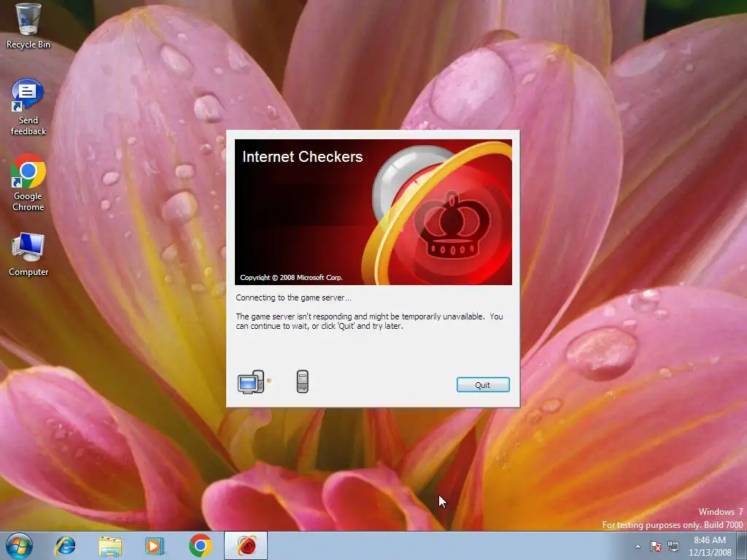
Task: Open the Recycle Bin desktop icon
Action: click(28, 27)
